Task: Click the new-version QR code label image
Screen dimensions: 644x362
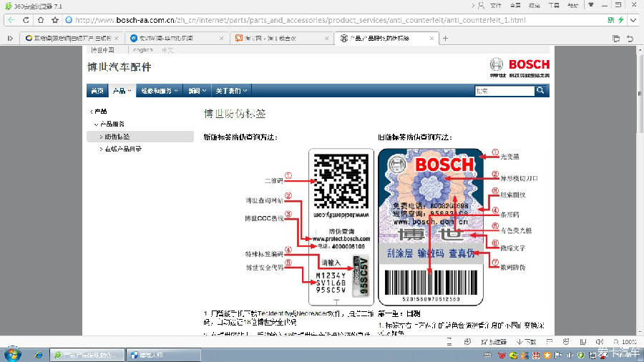Action: [341, 227]
